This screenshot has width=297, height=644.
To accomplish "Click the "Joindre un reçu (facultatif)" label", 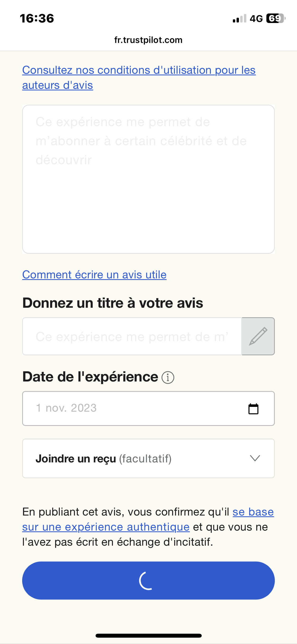I will 103,459.
